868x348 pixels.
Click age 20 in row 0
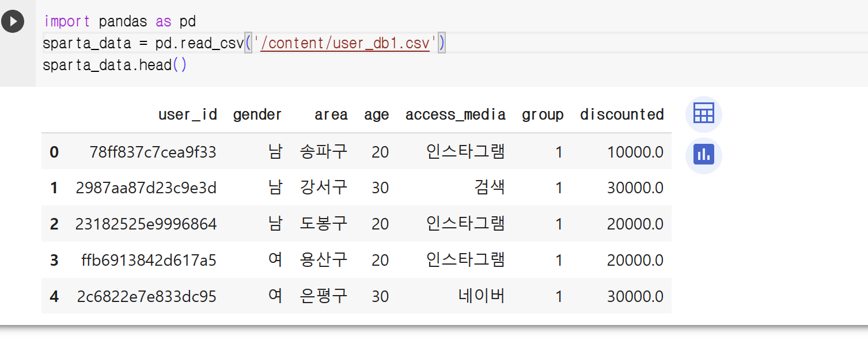(380, 152)
